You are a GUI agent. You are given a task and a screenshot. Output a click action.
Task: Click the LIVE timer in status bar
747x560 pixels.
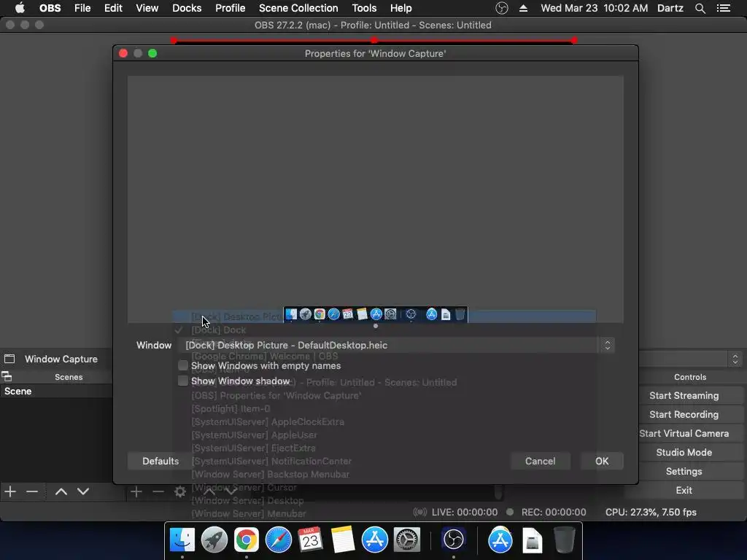point(465,513)
